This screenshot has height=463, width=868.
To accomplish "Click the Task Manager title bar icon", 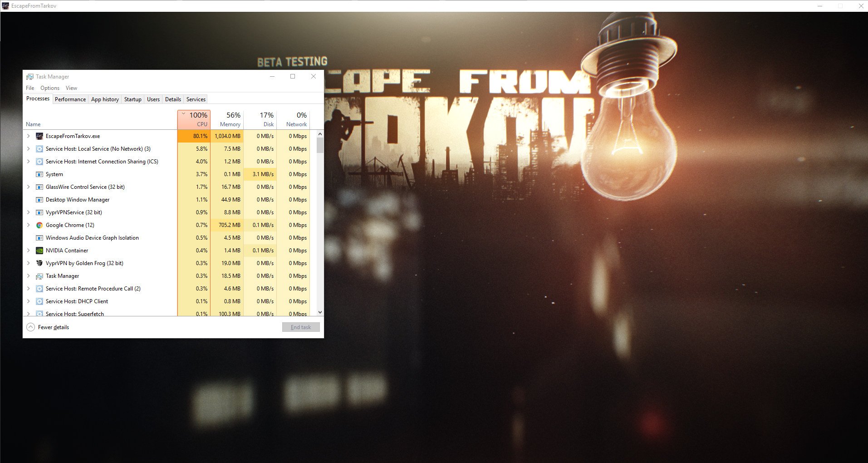I will (30, 77).
